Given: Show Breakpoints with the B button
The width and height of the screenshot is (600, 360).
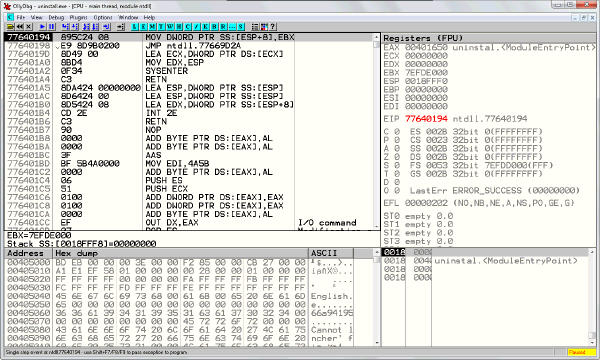Looking at the screenshot, I should (214, 27).
